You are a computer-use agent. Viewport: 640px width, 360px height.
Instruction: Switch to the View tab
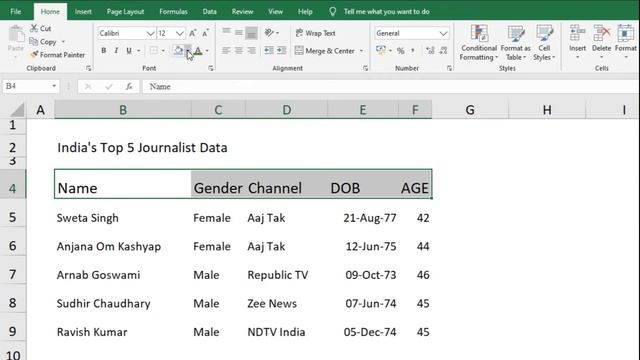coord(275,11)
